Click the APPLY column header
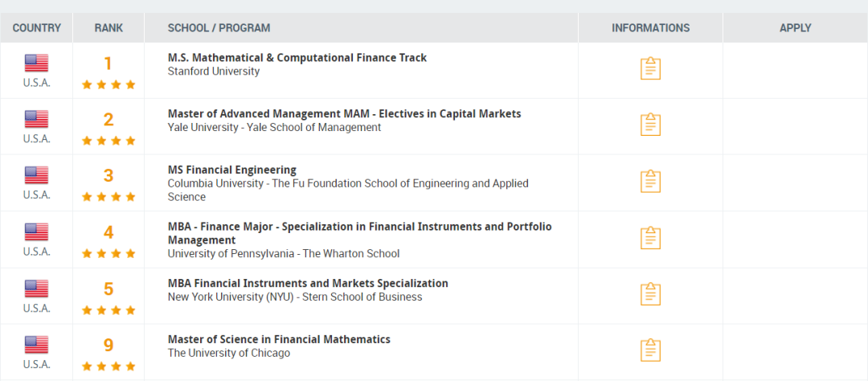Image resolution: width=868 pixels, height=381 pixels. click(x=796, y=27)
